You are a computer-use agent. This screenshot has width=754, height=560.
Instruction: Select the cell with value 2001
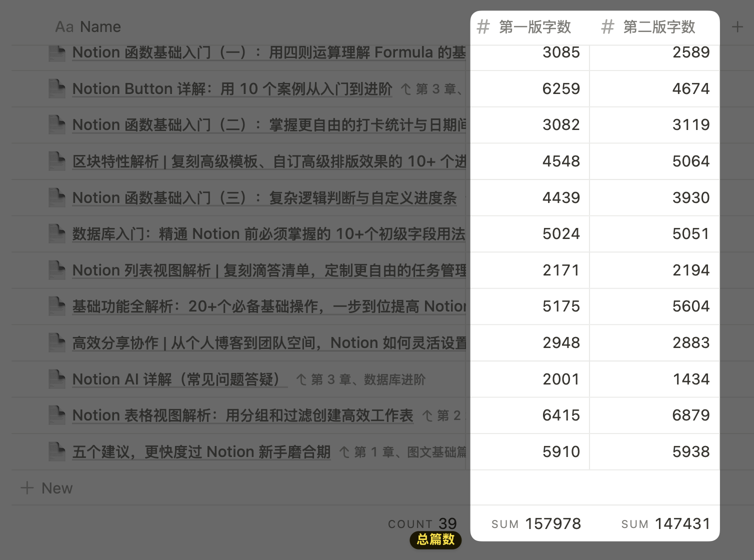click(x=530, y=379)
